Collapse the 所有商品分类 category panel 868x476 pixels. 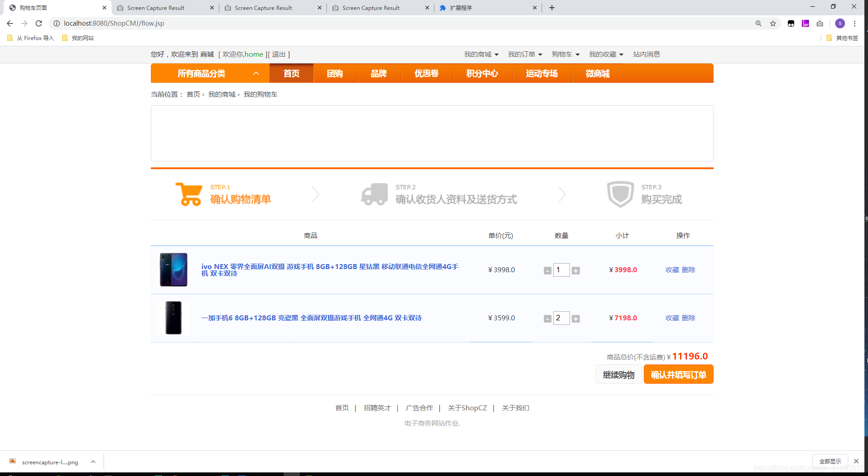(256, 73)
